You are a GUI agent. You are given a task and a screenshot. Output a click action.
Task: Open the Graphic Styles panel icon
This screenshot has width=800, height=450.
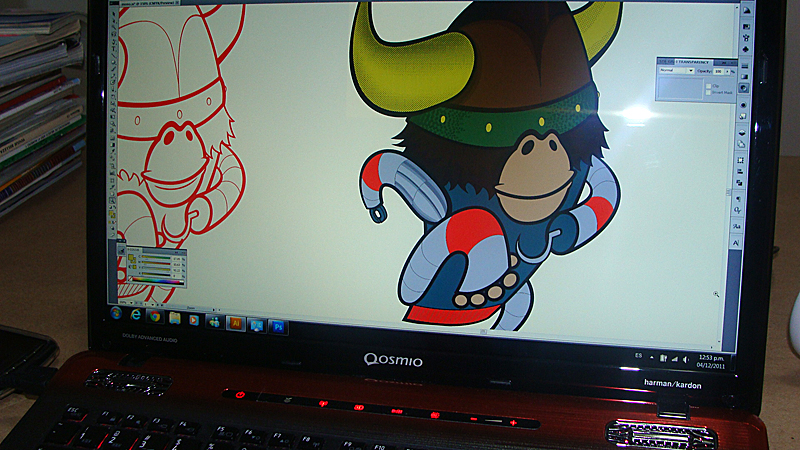pyautogui.click(x=743, y=116)
